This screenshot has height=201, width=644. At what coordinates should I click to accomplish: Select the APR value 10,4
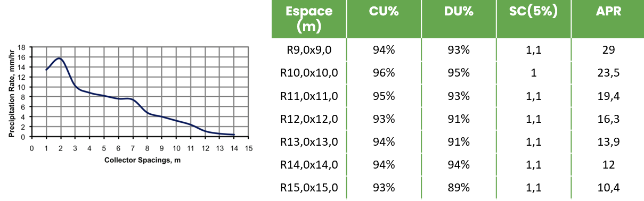pos(608,188)
